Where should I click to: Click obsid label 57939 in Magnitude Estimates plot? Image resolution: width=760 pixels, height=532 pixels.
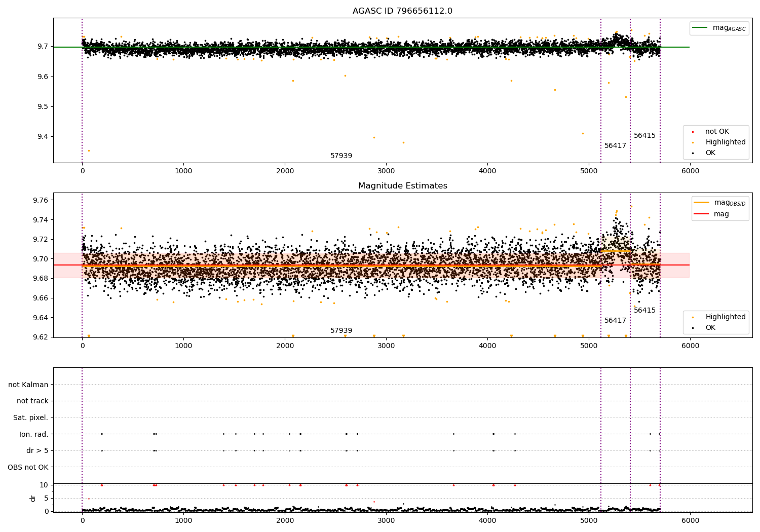341,331
